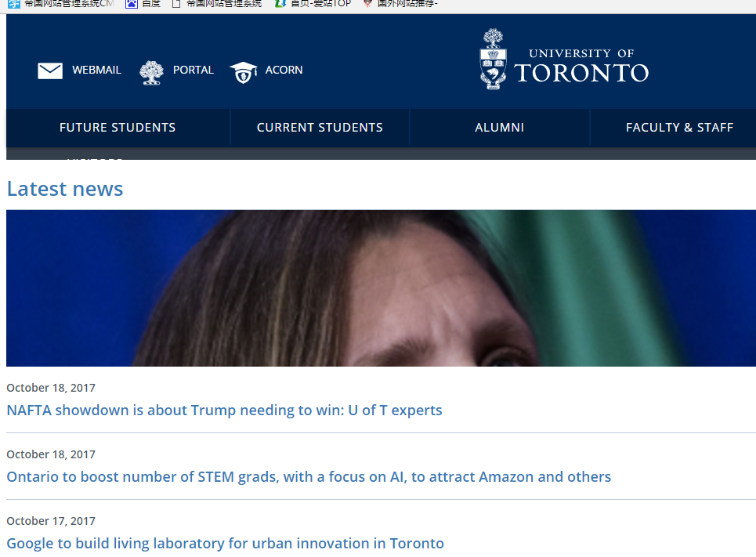The image size is (756, 557).
Task: Select the Alumni navigation item
Action: [499, 128]
